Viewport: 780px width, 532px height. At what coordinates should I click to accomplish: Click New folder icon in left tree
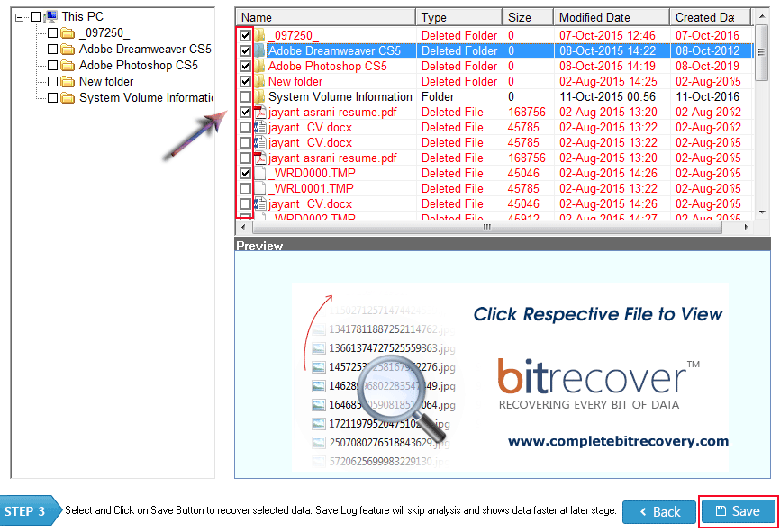tap(68, 82)
